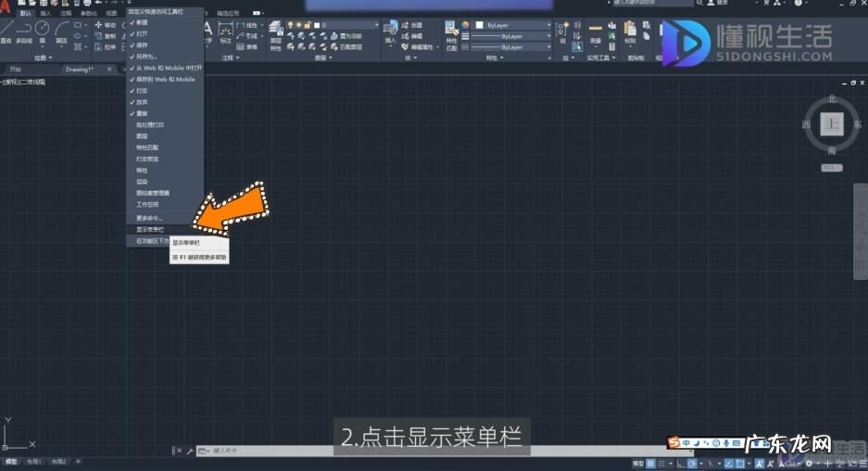The width and height of the screenshot is (868, 471).
Task: Expand the 图层 (Layers) panel
Action: point(323,57)
